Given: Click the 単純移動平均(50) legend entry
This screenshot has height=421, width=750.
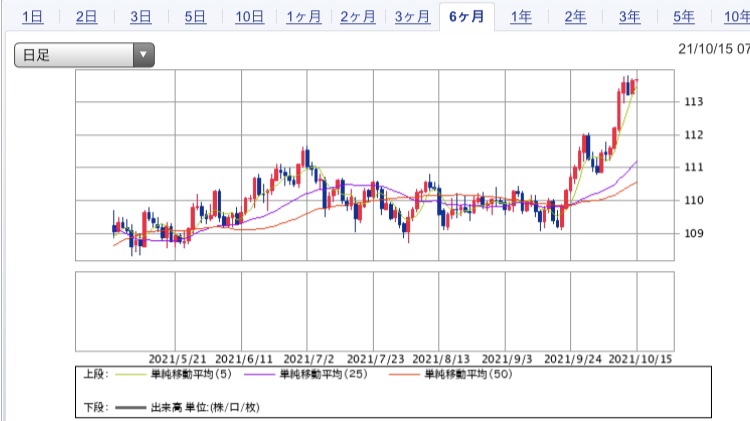Looking at the screenshot, I should point(468,375).
